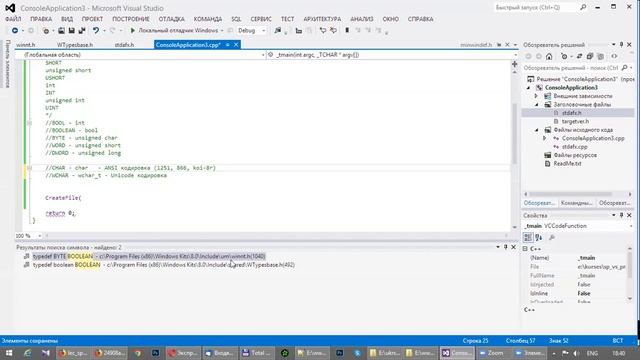The width and height of the screenshot is (640, 360).
Task: Select the Файлы ресурсов folder
Action: coord(575,155)
